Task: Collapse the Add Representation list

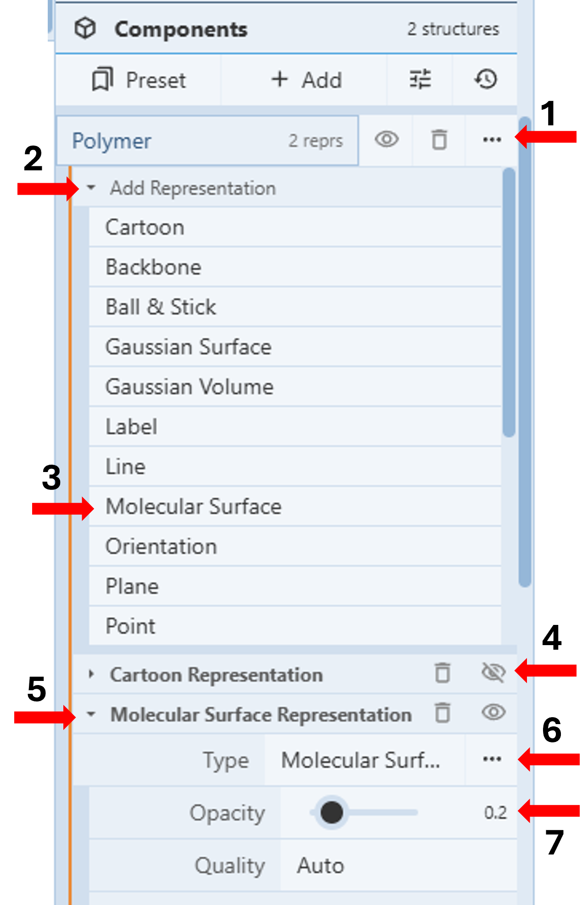Action: coord(91,188)
